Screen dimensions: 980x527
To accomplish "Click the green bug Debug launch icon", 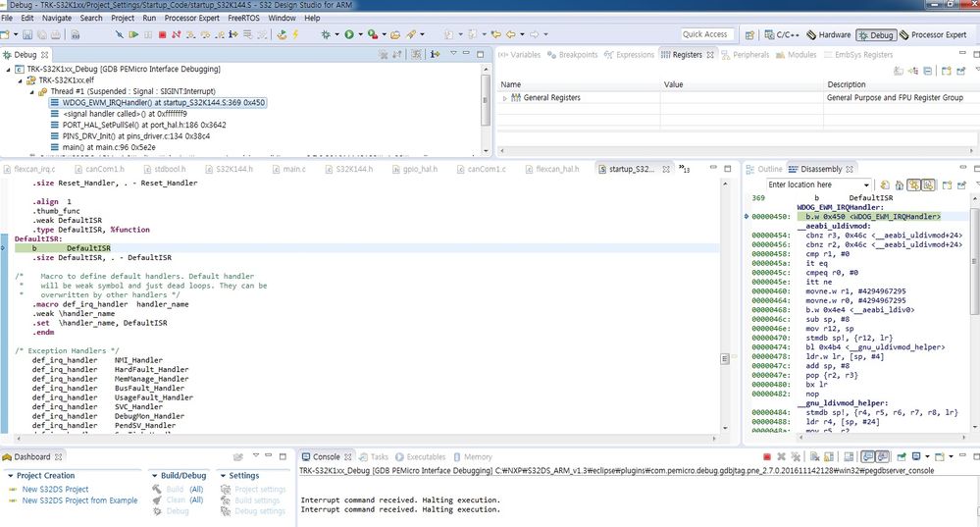I will click(326, 35).
